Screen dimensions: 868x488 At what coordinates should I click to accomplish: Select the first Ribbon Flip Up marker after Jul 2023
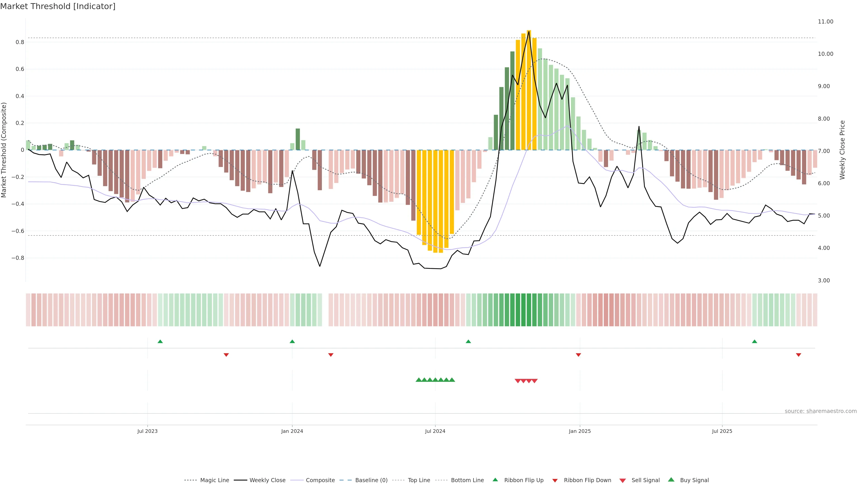point(160,342)
